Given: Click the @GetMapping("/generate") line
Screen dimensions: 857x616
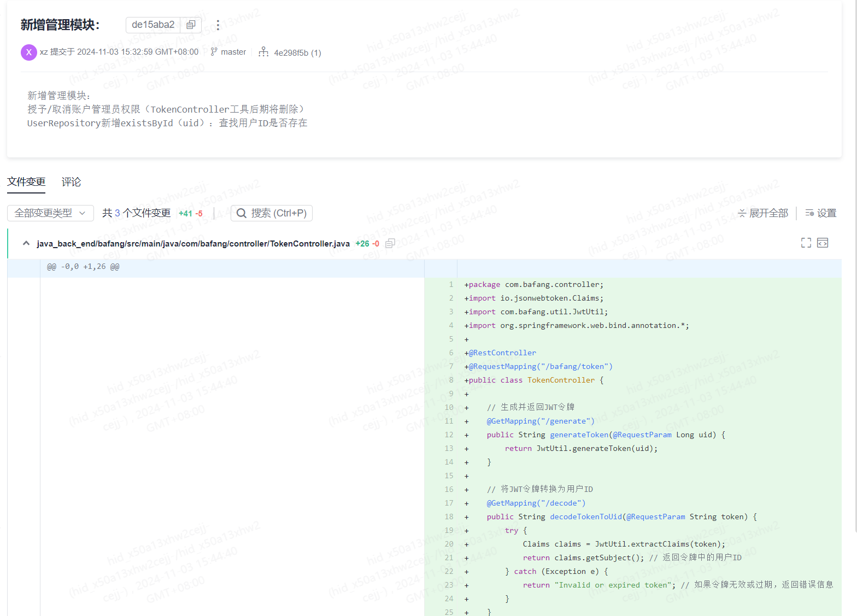Looking at the screenshot, I should click(541, 421).
